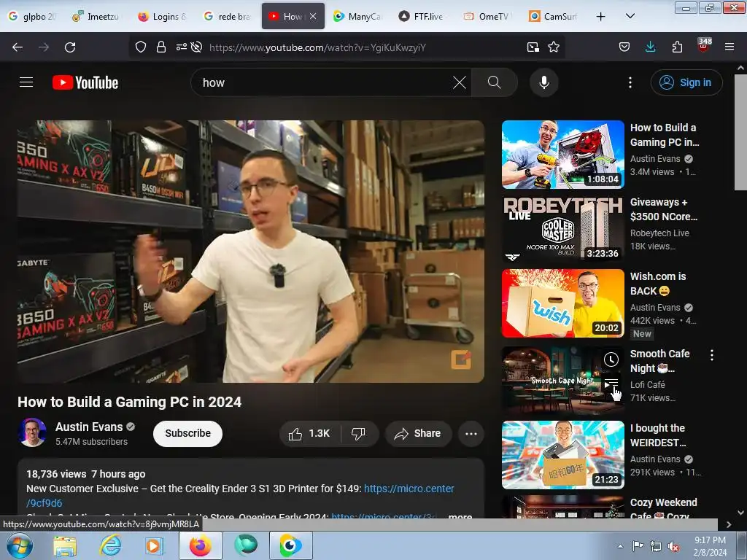Open site permissions icon in address bar
This screenshot has width=747, height=560.
[182, 47]
